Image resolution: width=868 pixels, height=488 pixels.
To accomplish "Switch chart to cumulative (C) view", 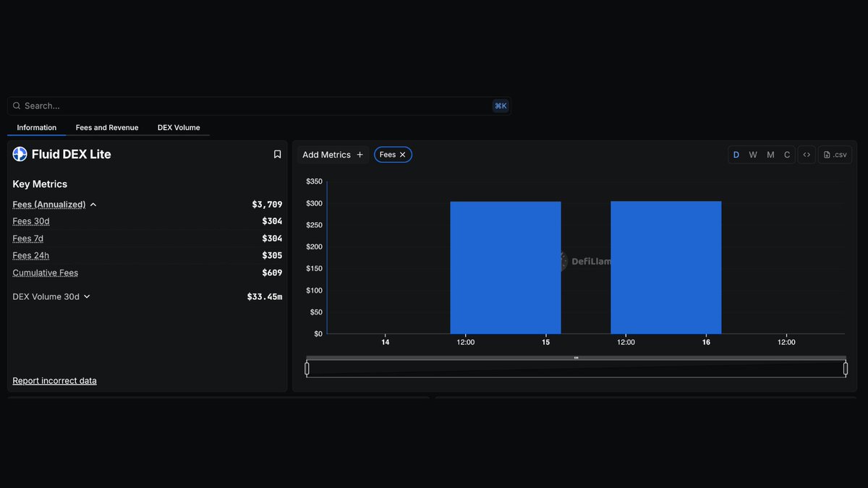I will tap(787, 155).
